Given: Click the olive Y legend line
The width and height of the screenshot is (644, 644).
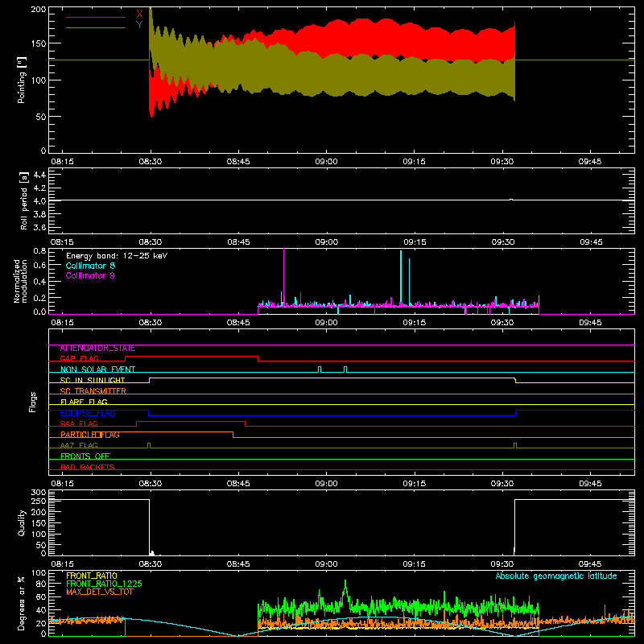Looking at the screenshot, I should click(x=96, y=28).
